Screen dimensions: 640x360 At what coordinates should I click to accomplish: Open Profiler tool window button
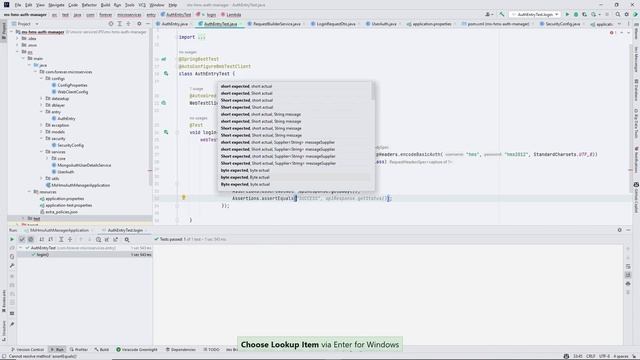click(x=78, y=349)
